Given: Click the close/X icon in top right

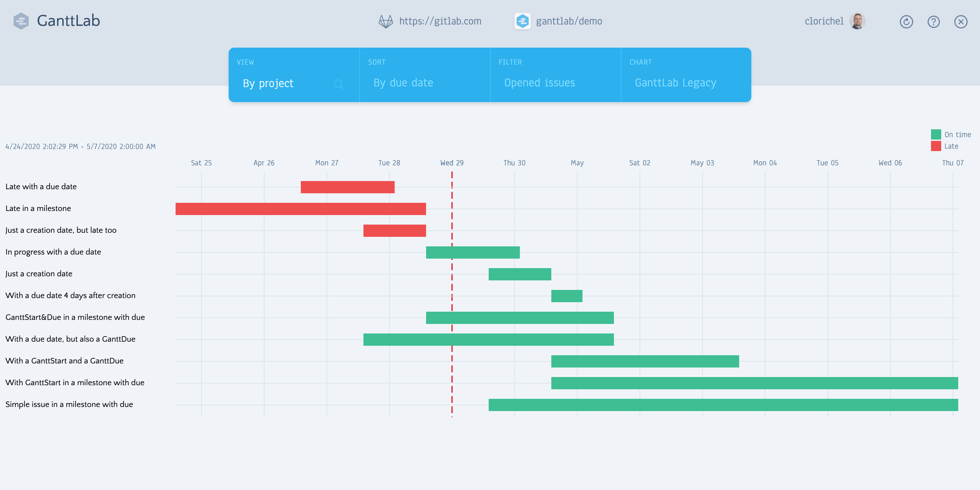Looking at the screenshot, I should coord(961,22).
